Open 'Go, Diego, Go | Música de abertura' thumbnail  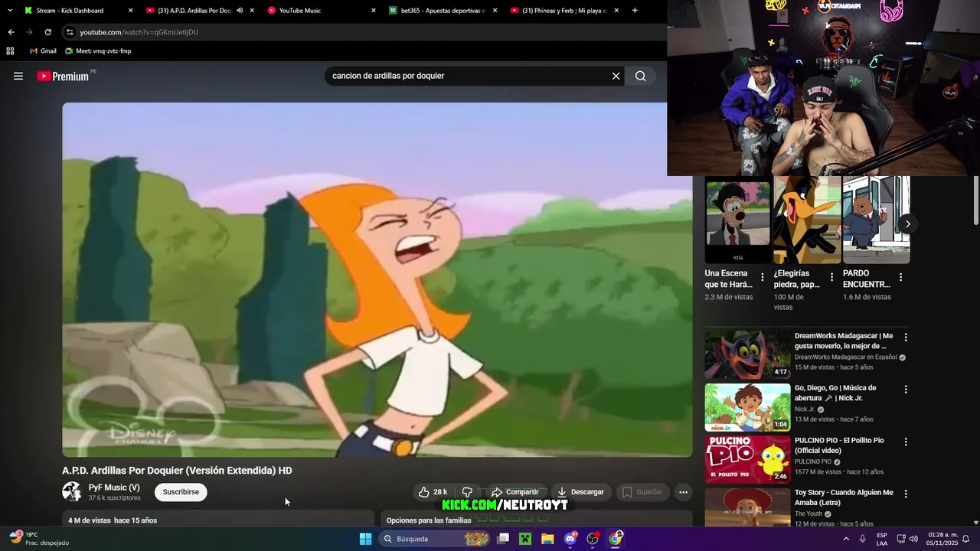coord(747,407)
